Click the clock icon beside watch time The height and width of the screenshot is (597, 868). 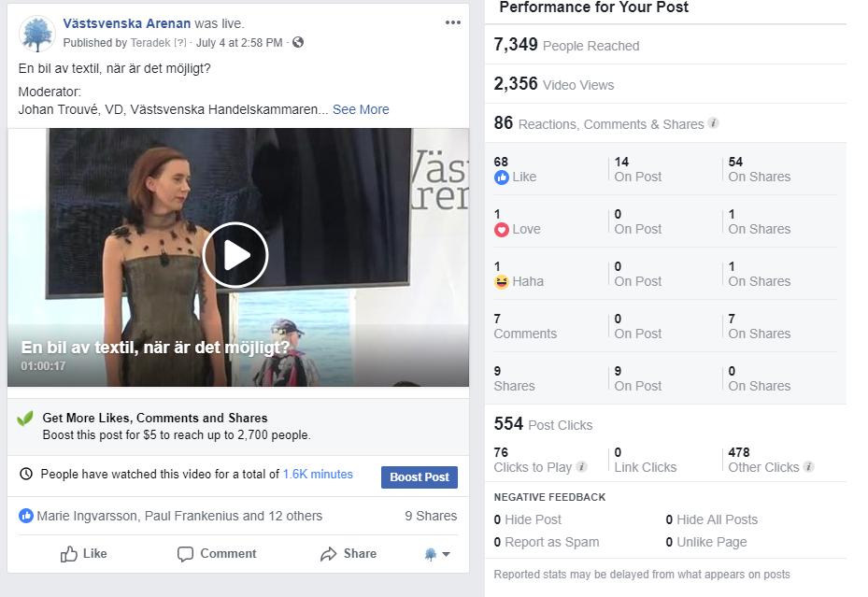[26, 474]
